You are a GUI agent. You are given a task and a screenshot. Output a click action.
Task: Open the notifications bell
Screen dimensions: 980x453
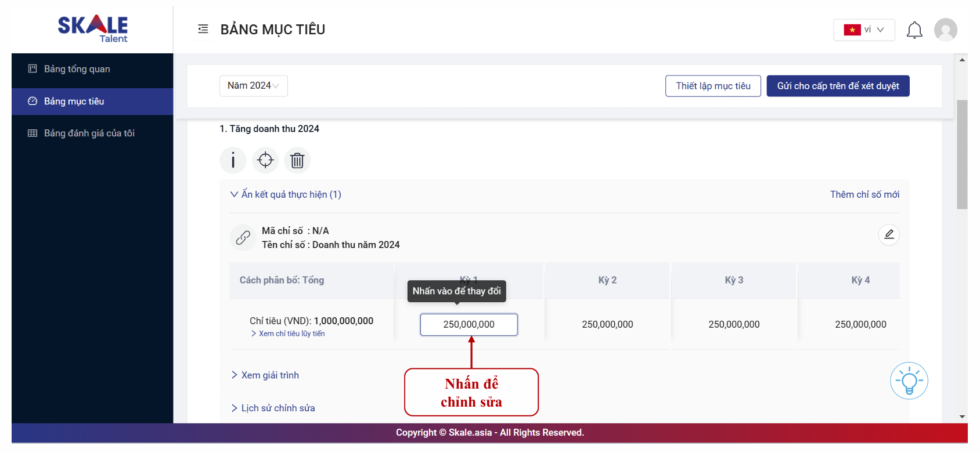pyautogui.click(x=914, y=30)
